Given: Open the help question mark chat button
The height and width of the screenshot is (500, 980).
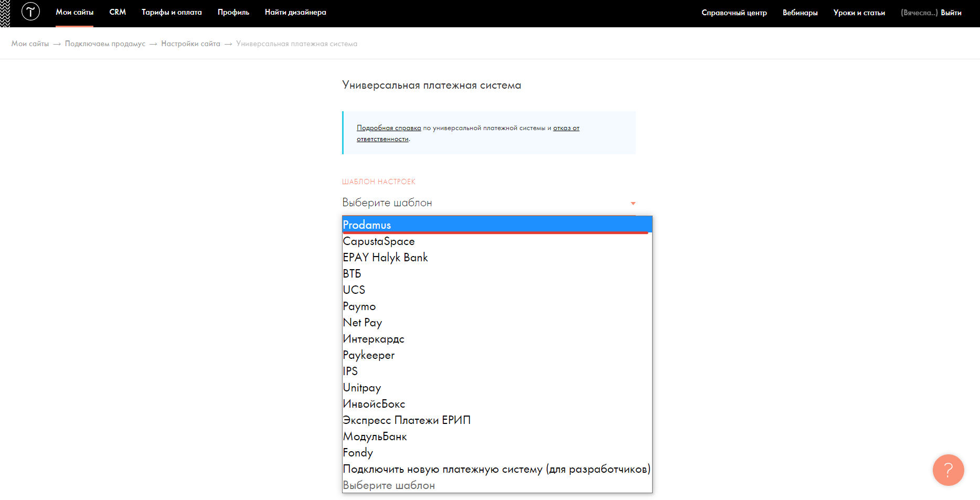Looking at the screenshot, I should [x=948, y=470].
